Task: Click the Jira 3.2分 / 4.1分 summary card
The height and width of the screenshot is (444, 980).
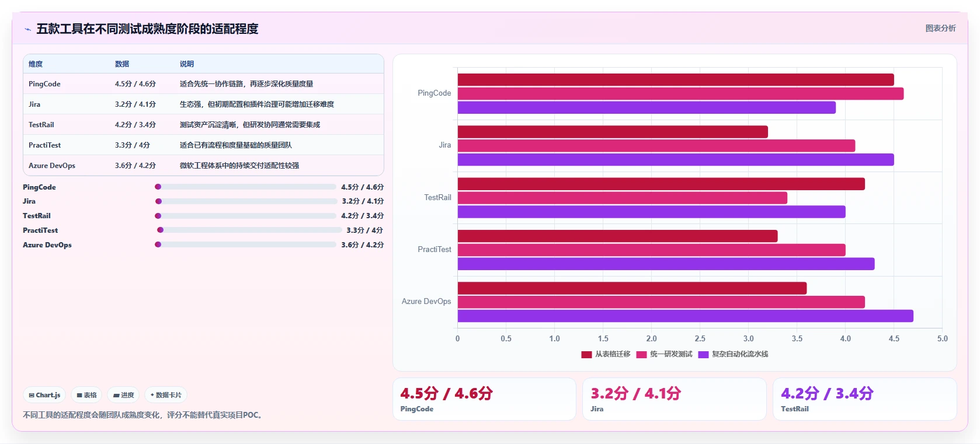Action: coord(674,399)
